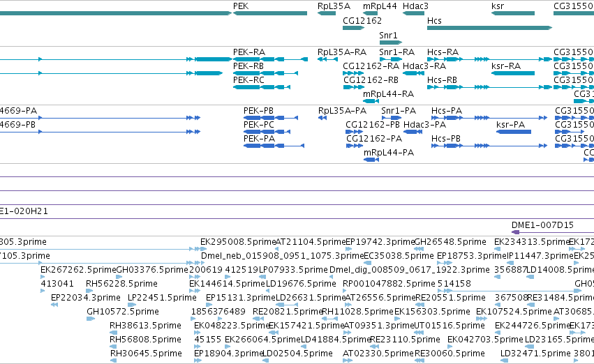This screenshot has height=364, width=594.
Task: Click EST EC35038.5prime
Action: point(366,263)
